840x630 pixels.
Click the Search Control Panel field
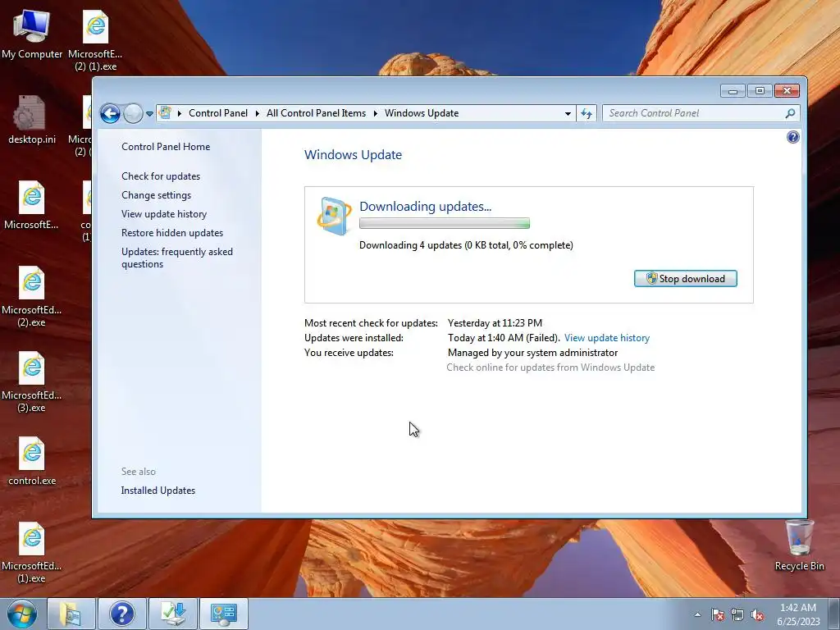(x=701, y=113)
